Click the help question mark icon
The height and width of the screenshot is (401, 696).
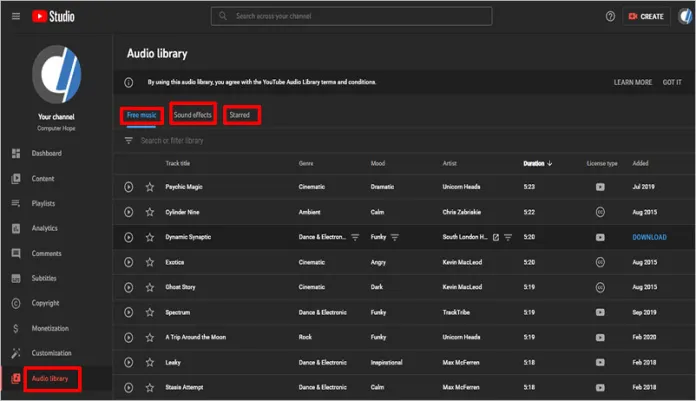pyautogui.click(x=610, y=17)
